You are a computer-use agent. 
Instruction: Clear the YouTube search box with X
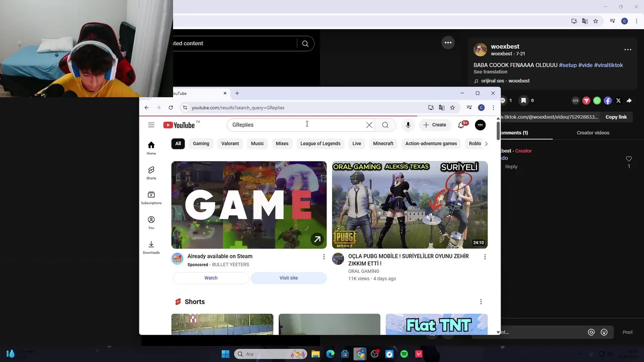(x=369, y=125)
